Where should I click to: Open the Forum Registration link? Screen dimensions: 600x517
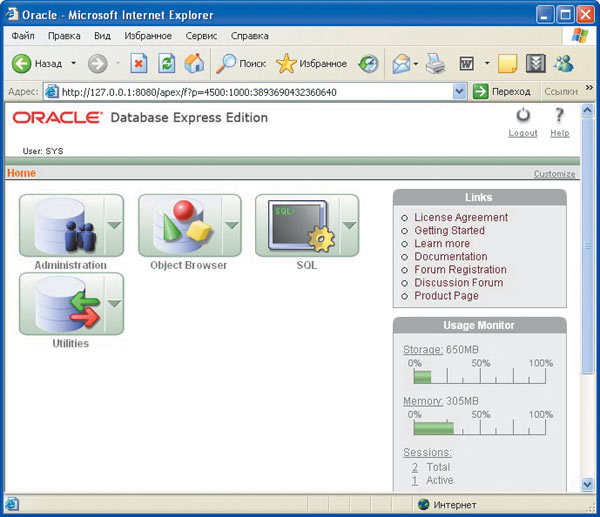point(460,269)
